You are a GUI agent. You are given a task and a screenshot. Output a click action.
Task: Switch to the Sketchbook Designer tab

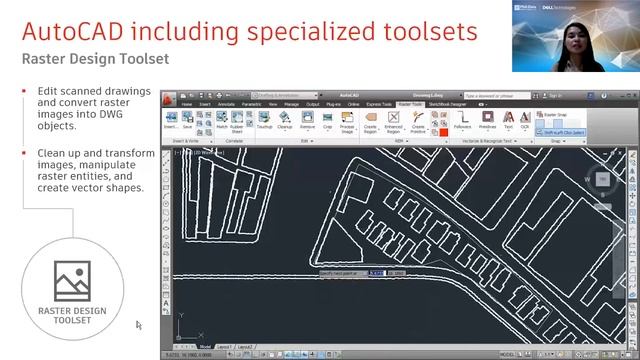click(x=447, y=104)
